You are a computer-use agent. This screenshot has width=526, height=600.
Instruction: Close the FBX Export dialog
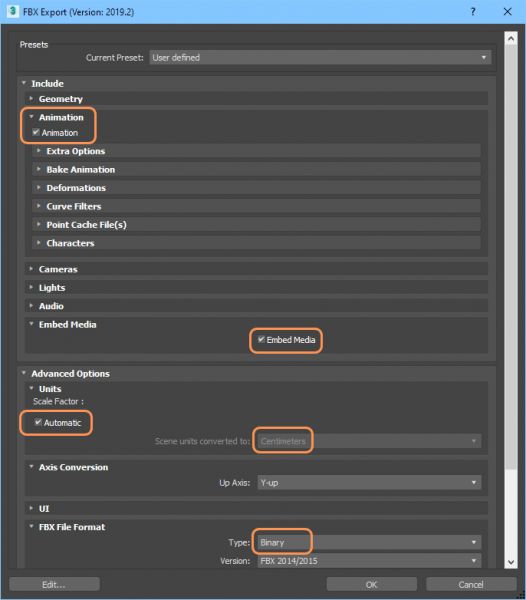(508, 11)
